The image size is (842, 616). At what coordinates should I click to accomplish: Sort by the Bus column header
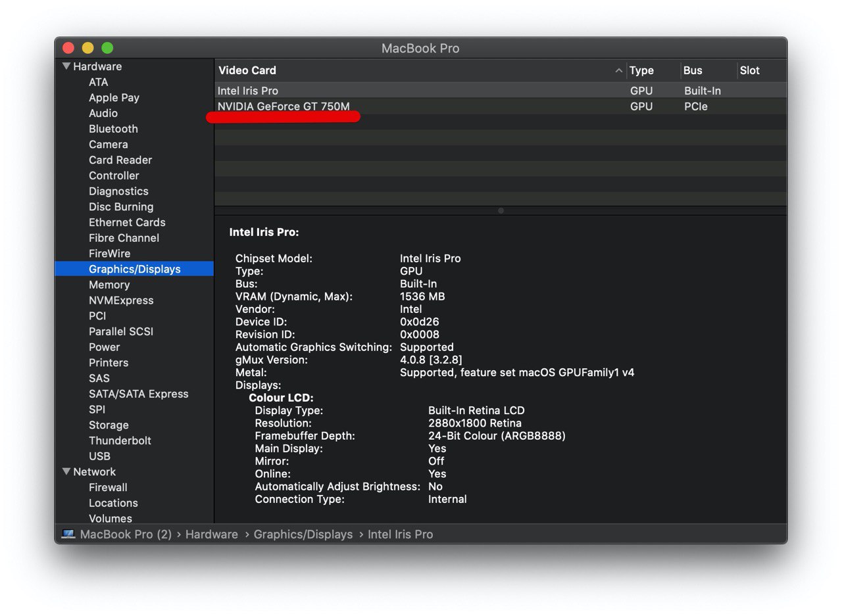click(693, 70)
